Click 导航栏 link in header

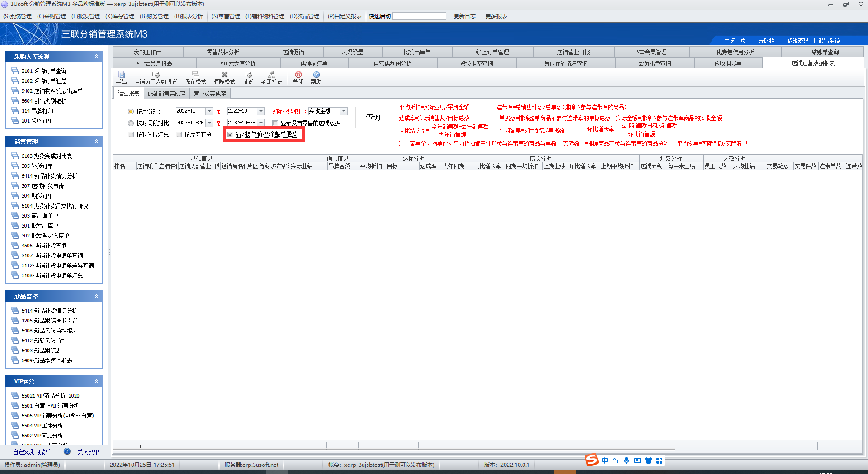[766, 41]
